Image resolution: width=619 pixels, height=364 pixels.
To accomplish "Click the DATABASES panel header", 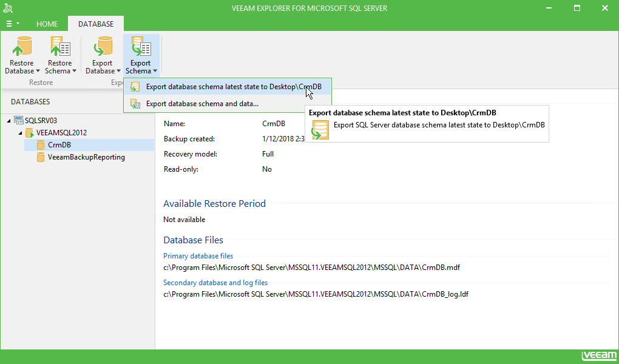I will (30, 102).
